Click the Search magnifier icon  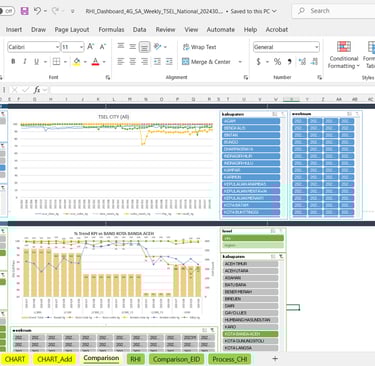pyautogui.click(x=301, y=11)
